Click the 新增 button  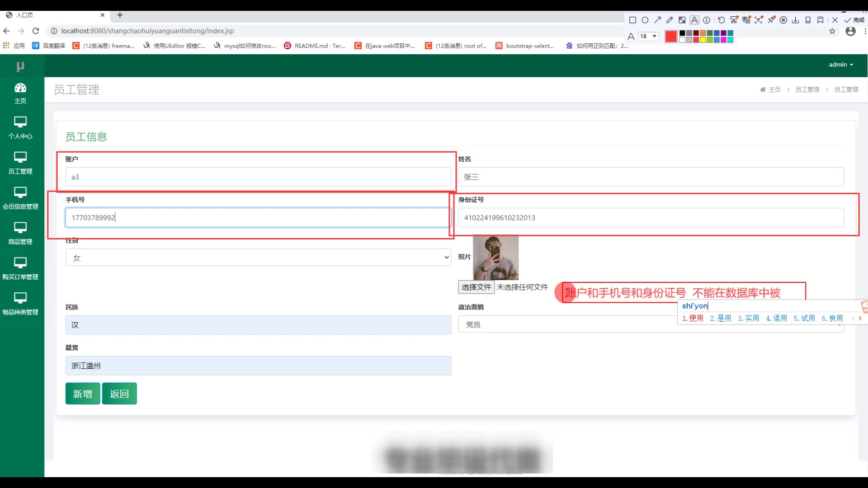(x=83, y=394)
